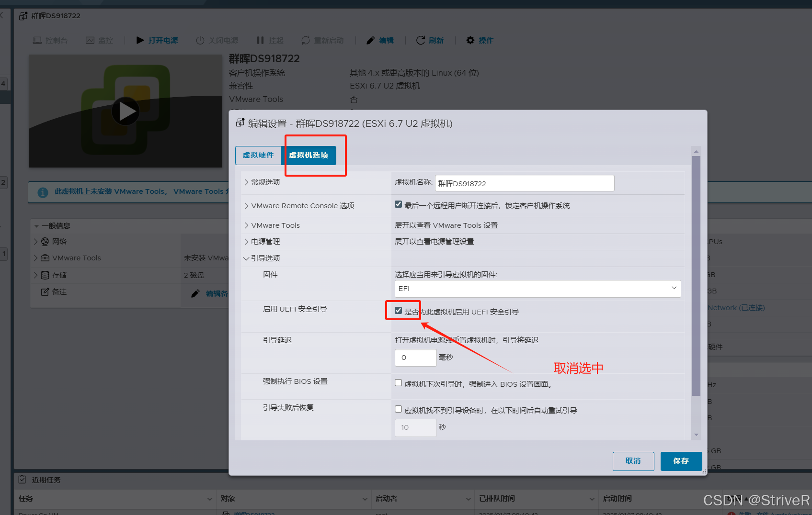Click the 挂起 suspend toolbar item
This screenshot has height=515, width=812.
pyautogui.click(x=270, y=41)
